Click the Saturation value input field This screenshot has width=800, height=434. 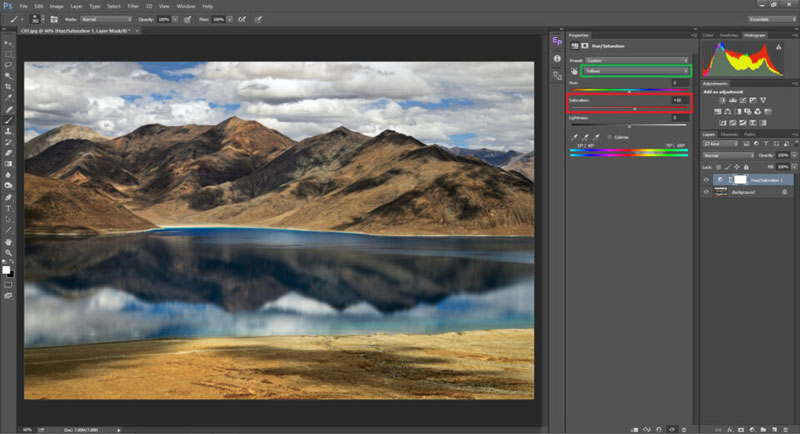click(678, 100)
